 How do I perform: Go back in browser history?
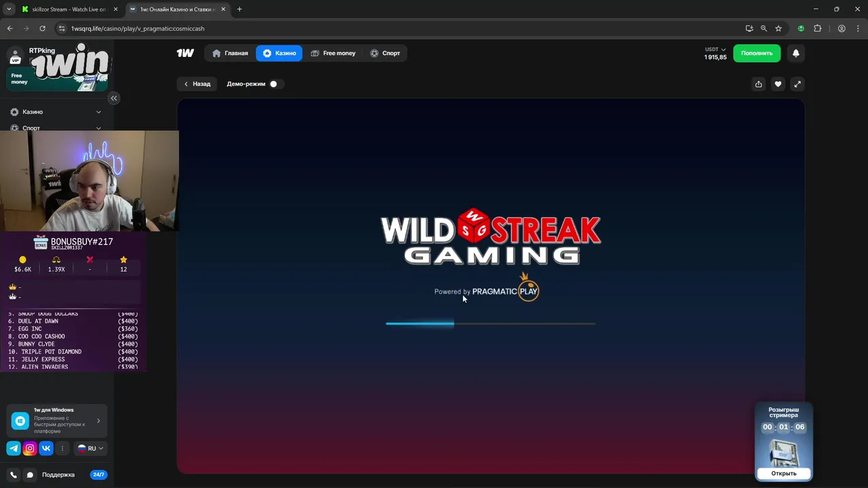[x=9, y=28]
